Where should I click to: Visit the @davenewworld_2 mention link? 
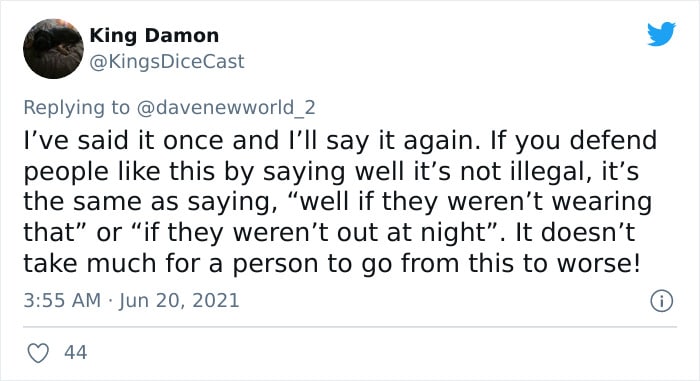[226, 108]
